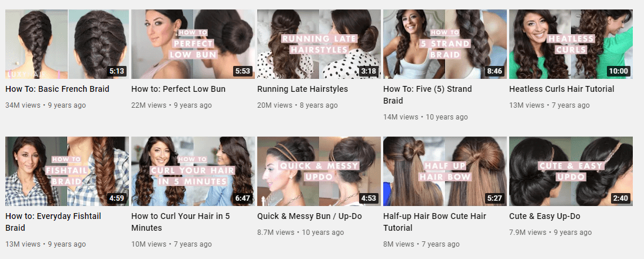Click the 5:13 duration badge

click(117, 71)
